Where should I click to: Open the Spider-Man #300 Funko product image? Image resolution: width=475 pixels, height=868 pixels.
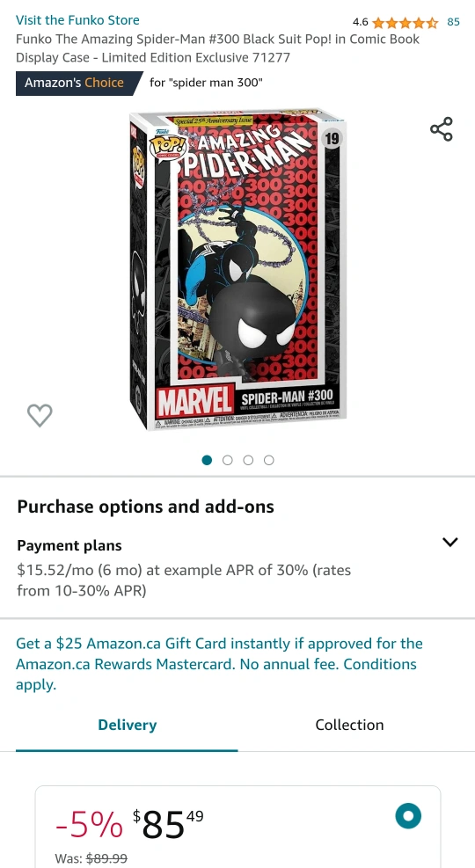(x=237, y=271)
